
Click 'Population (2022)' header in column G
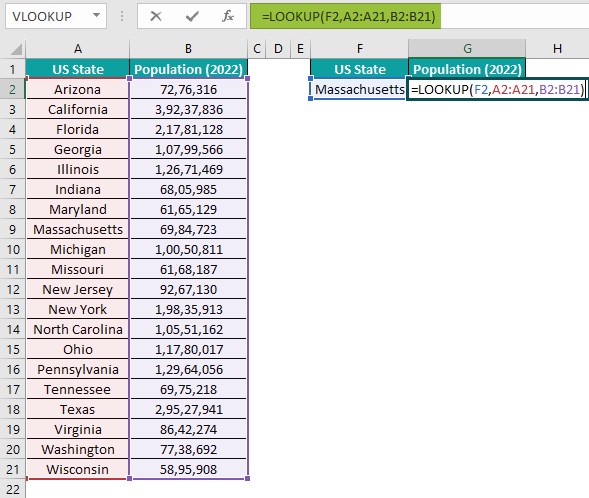[x=467, y=69]
